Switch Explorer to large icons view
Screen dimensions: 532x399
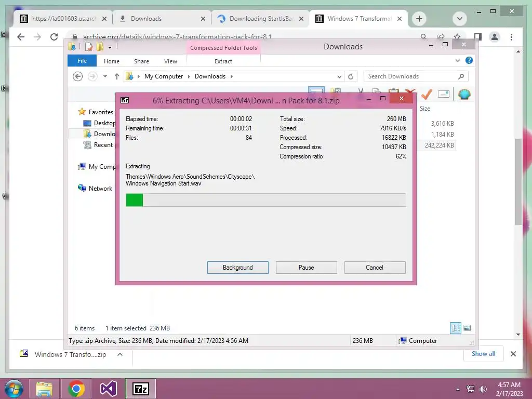tap(467, 328)
